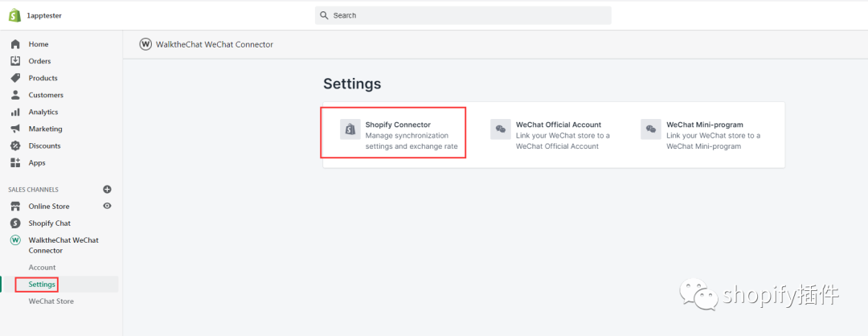Open the Discounts section

click(45, 146)
